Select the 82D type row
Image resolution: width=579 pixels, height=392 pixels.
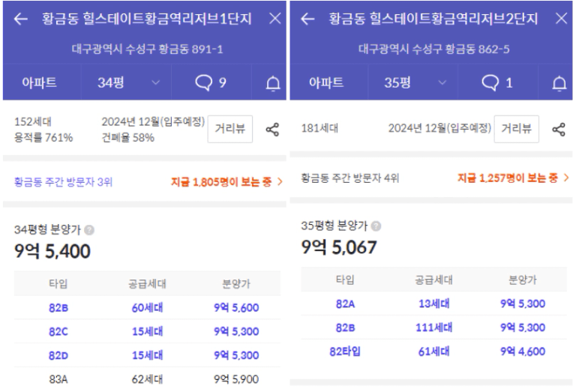coord(147,355)
